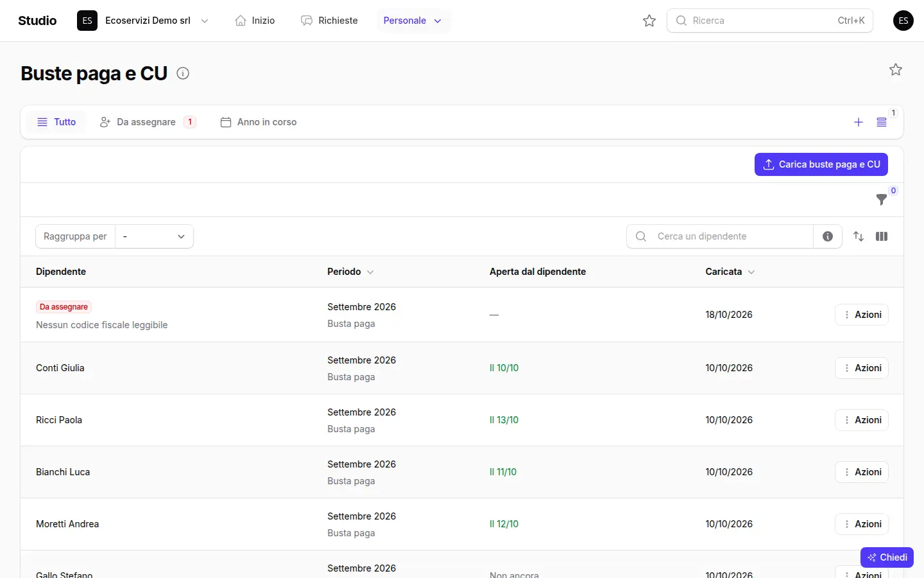The width and height of the screenshot is (924, 578).
Task: Open Azioni for Moretti Andrea
Action: pos(862,524)
